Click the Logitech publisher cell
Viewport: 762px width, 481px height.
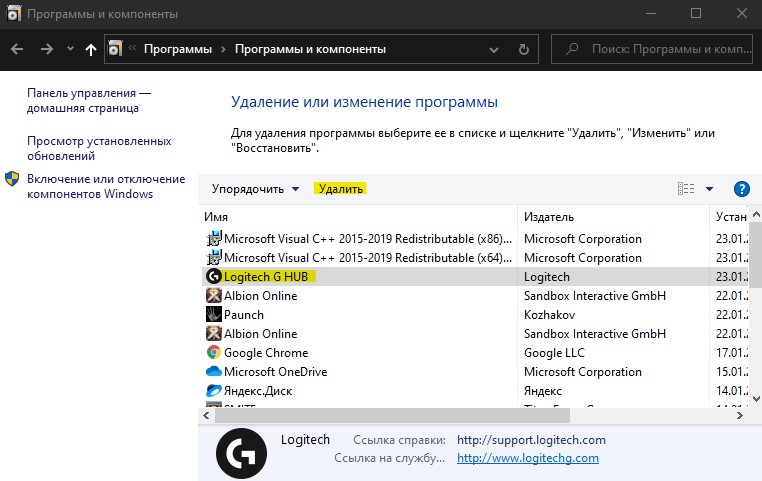[547, 277]
